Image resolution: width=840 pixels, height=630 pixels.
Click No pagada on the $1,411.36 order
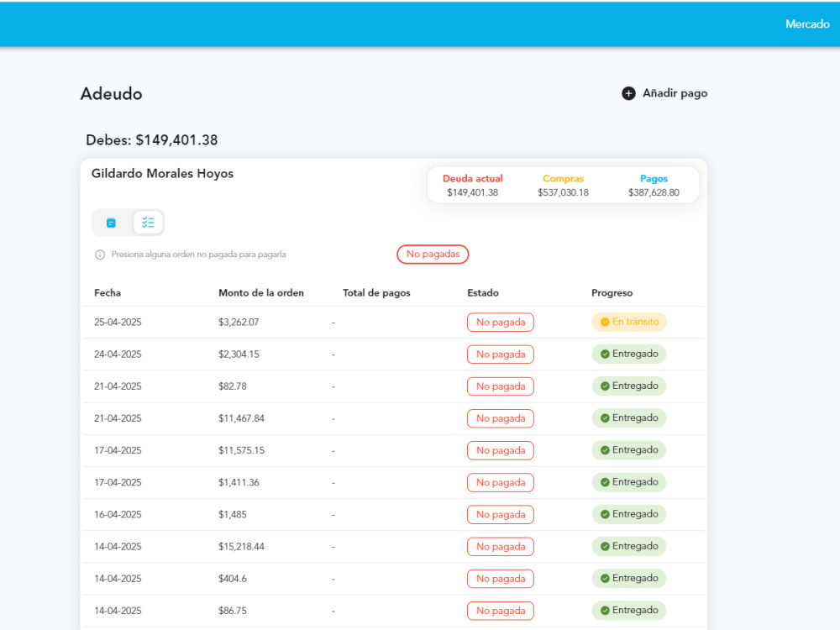501,483
